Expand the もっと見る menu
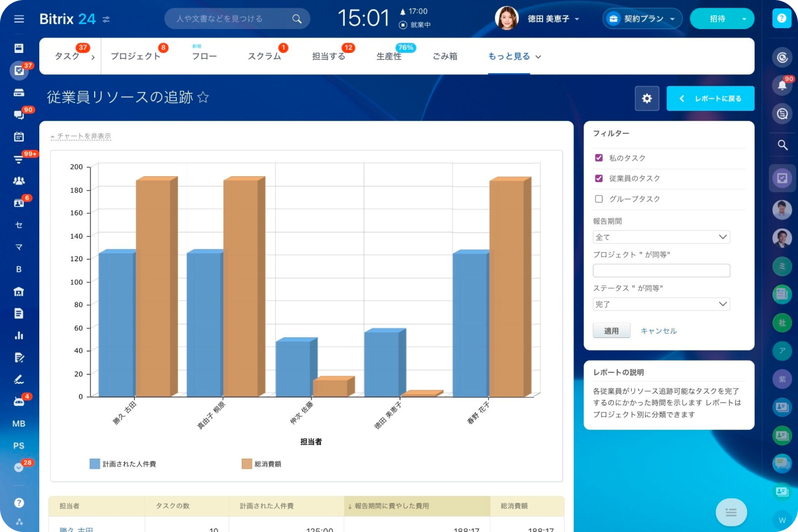 coord(515,57)
